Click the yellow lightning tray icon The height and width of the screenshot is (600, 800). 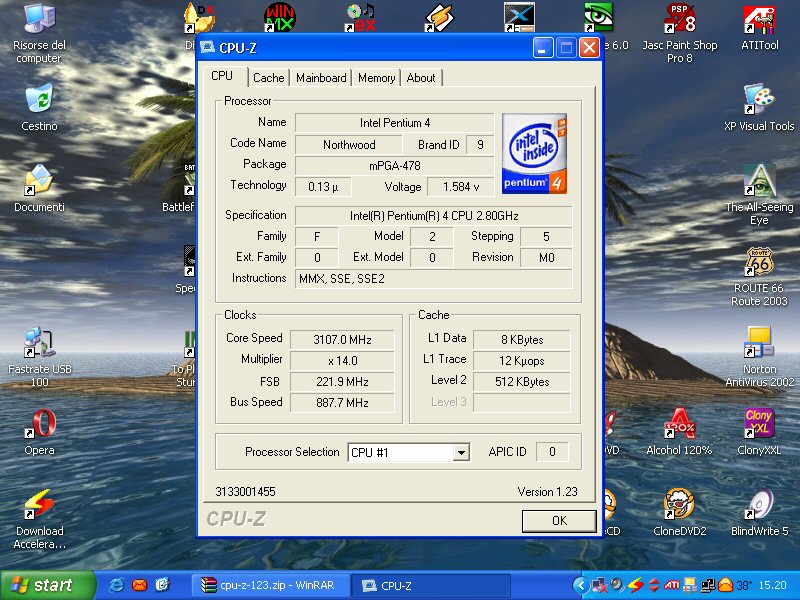[x=636, y=585]
